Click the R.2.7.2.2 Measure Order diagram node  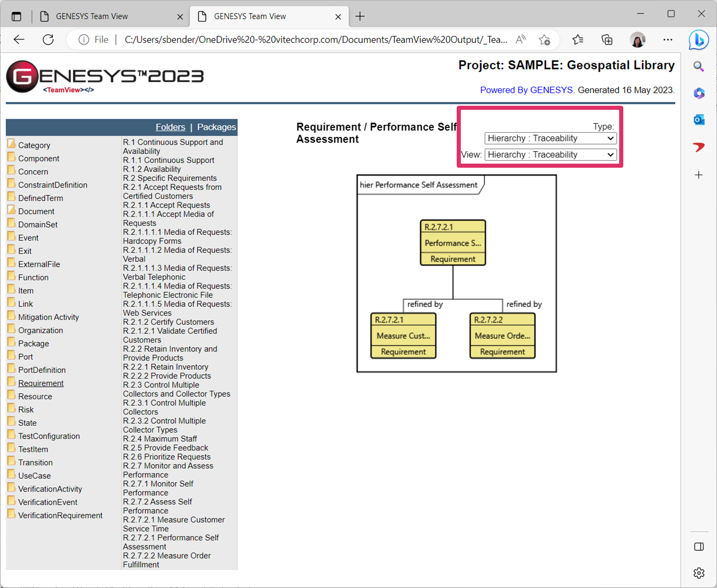point(502,335)
